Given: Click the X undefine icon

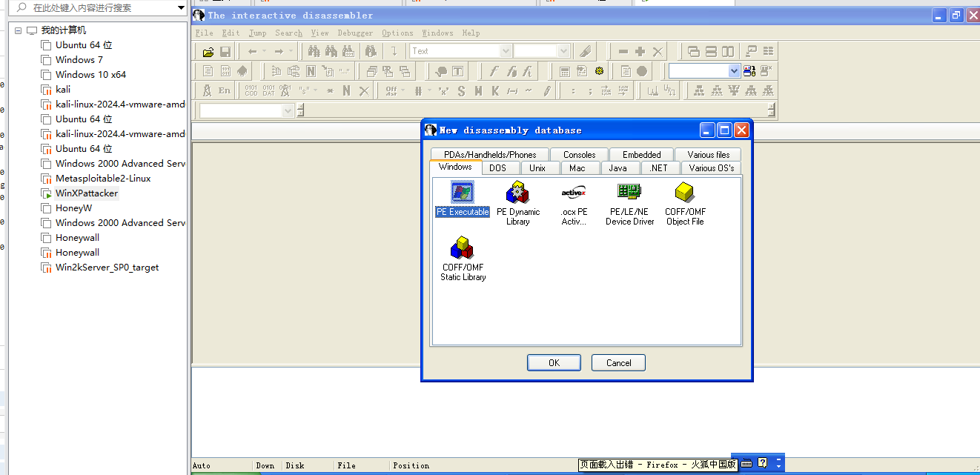Looking at the screenshot, I should 363,90.
